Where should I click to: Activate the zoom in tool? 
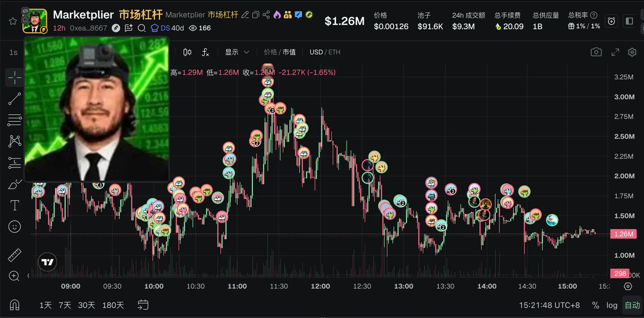point(14,276)
